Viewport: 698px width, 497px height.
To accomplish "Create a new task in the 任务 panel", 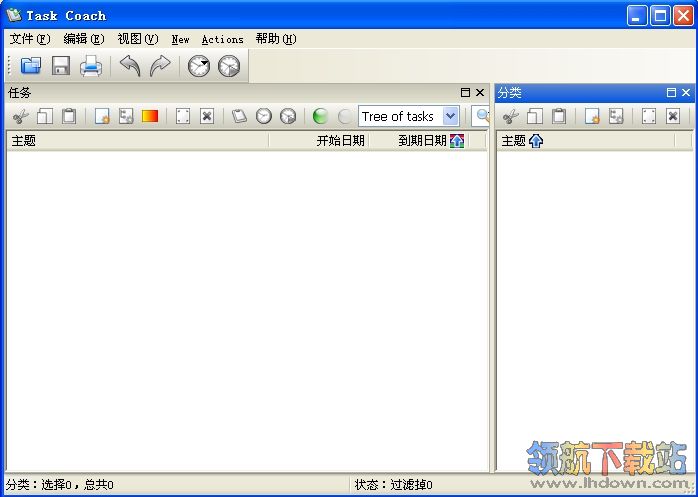I will pos(102,117).
